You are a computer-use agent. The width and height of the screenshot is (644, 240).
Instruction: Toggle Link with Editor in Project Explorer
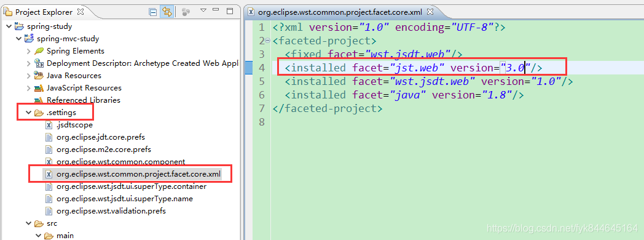tap(167, 12)
